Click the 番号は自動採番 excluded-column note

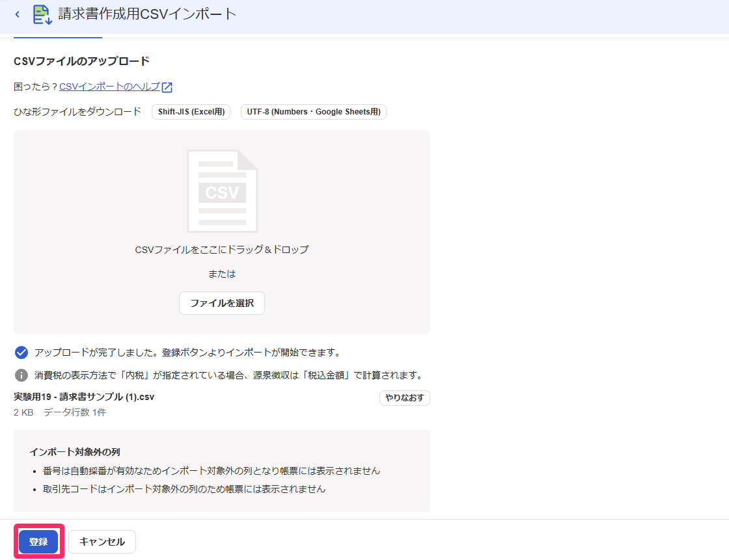(x=212, y=471)
